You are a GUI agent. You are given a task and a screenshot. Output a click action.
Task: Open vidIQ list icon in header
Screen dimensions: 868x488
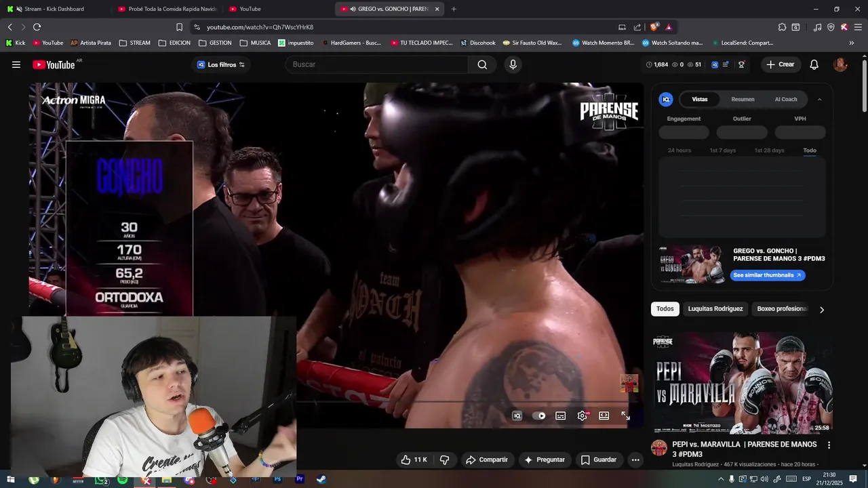click(726, 64)
